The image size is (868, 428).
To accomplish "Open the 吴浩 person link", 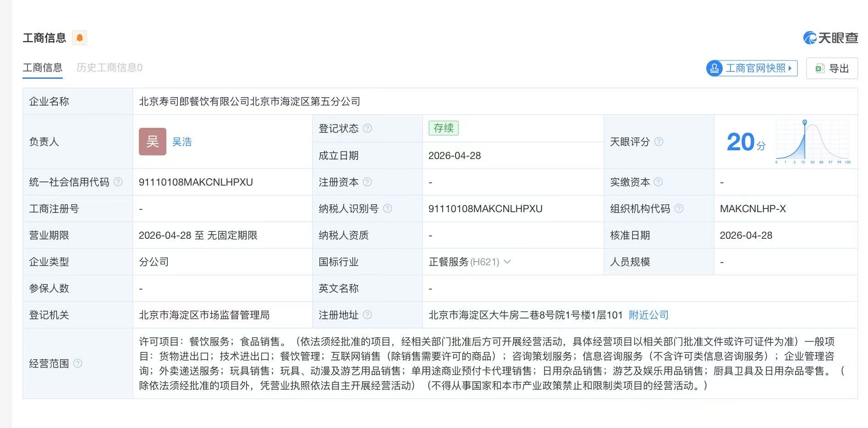I will 182,142.
